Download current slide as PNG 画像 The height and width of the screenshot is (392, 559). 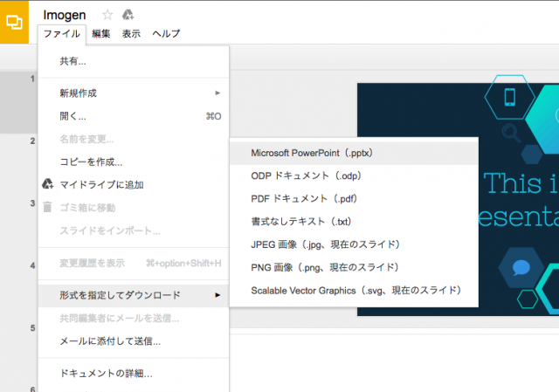point(354,267)
